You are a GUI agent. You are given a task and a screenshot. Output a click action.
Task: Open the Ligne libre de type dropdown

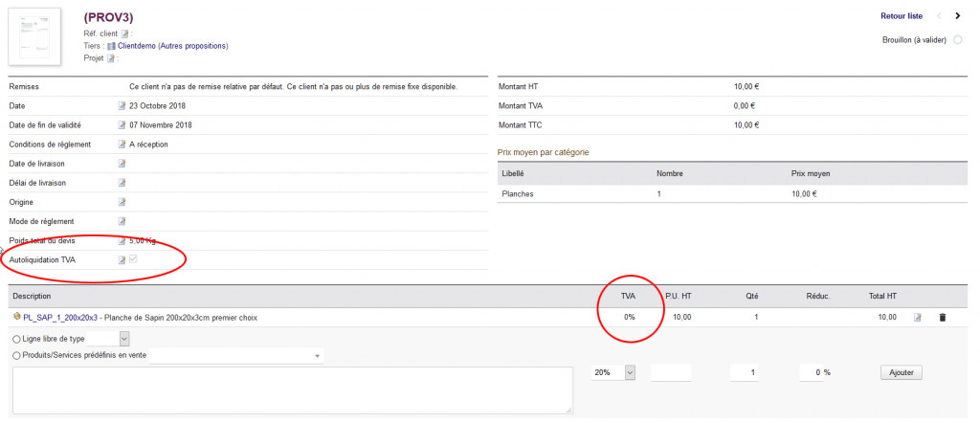109,338
